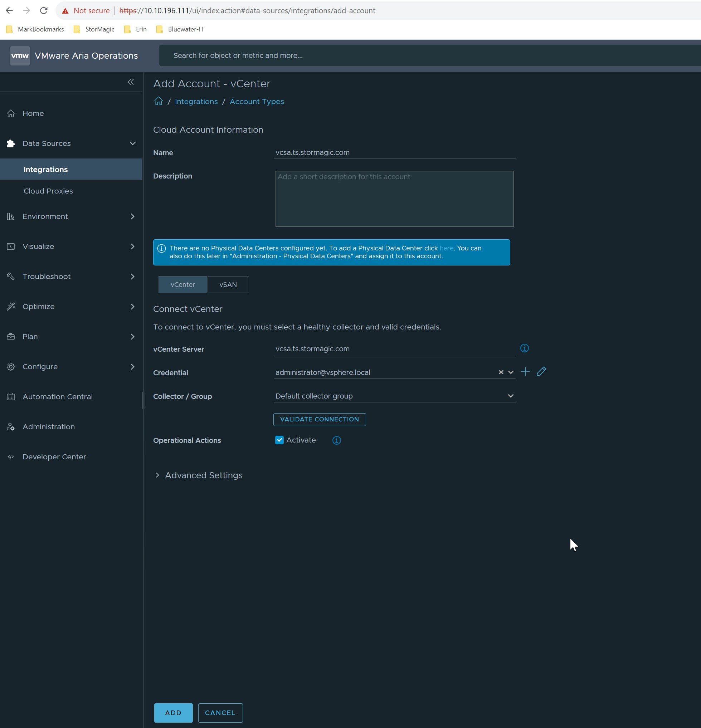Click the Environment icon in sidebar

11,216
